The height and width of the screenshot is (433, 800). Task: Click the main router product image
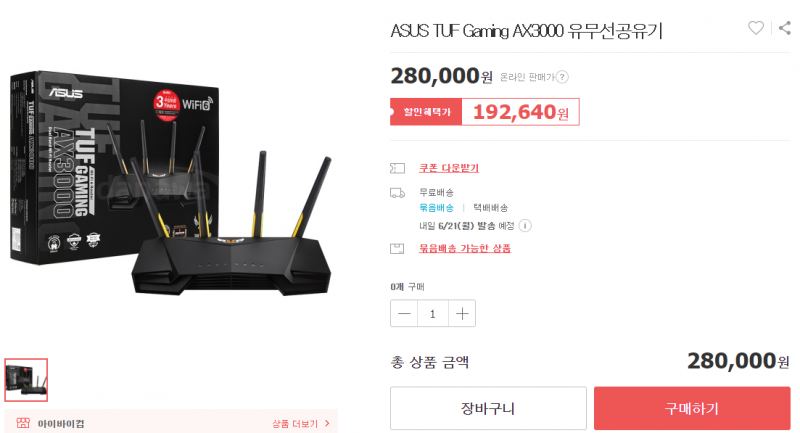(171, 183)
